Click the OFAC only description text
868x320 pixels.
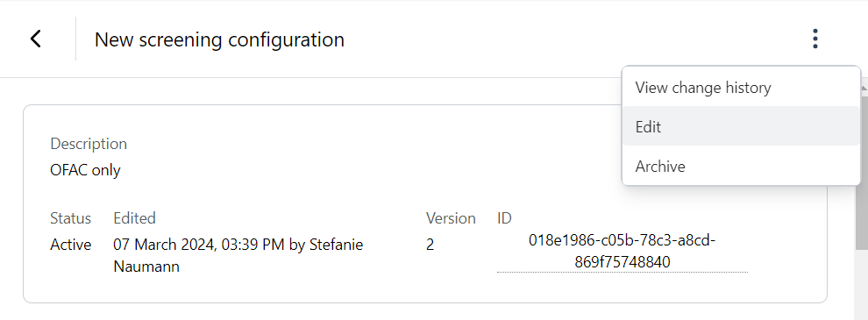[85, 170]
